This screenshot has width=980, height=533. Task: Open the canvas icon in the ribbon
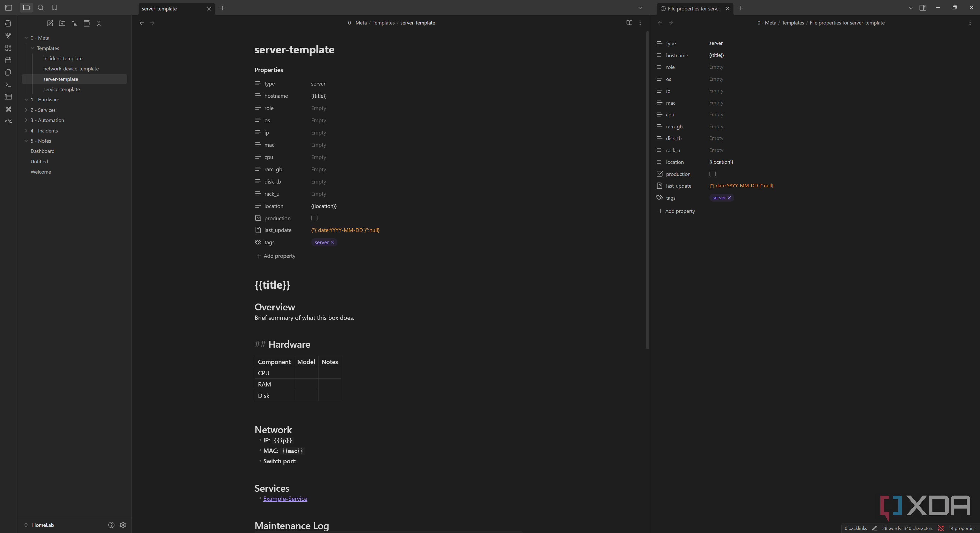click(8, 48)
